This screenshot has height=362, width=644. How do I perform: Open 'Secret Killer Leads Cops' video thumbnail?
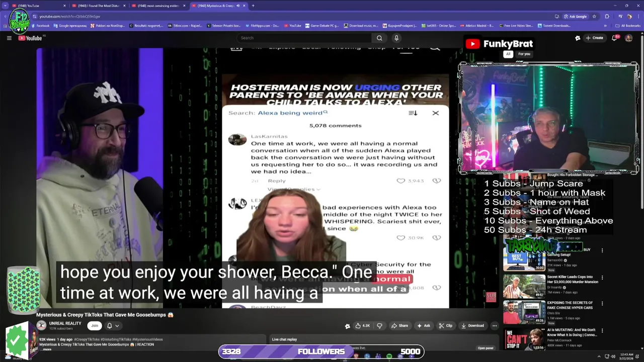click(x=524, y=286)
